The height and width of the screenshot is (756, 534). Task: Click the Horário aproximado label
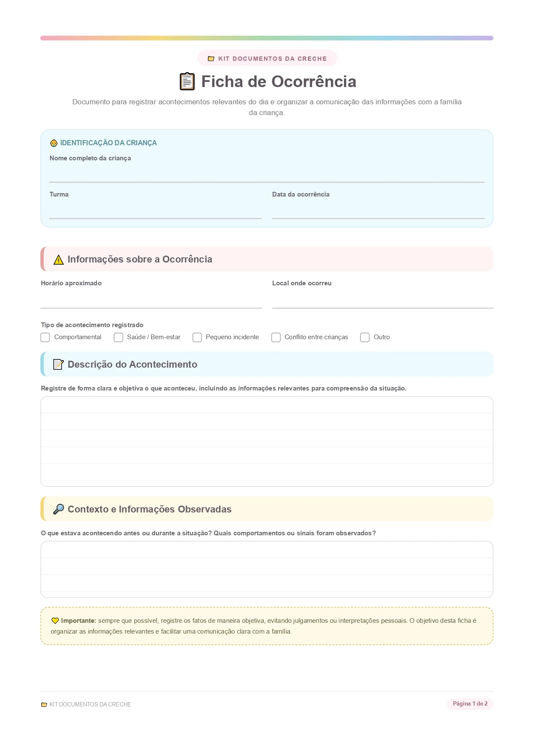(x=71, y=283)
